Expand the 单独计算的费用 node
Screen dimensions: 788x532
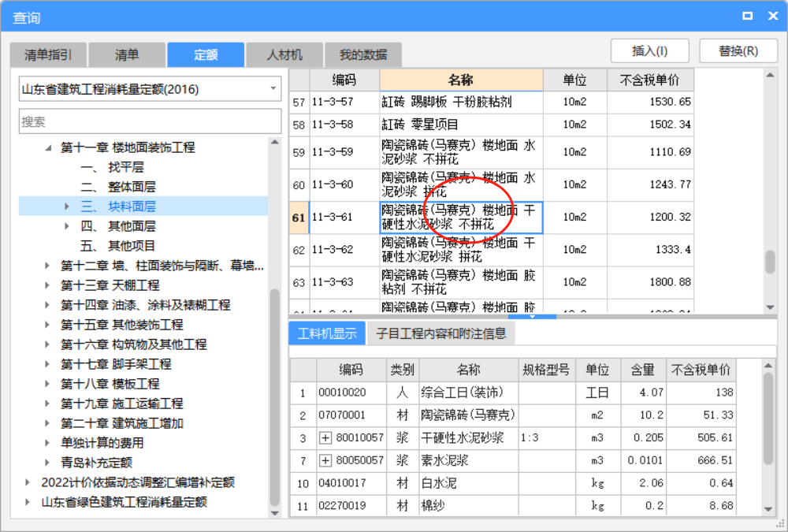pyautogui.click(x=46, y=442)
